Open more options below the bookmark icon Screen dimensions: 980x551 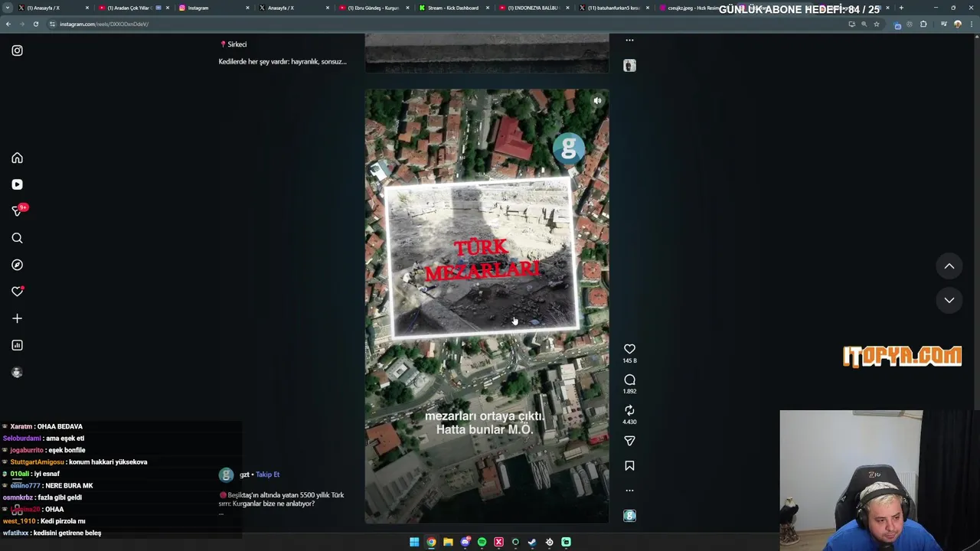click(x=629, y=491)
